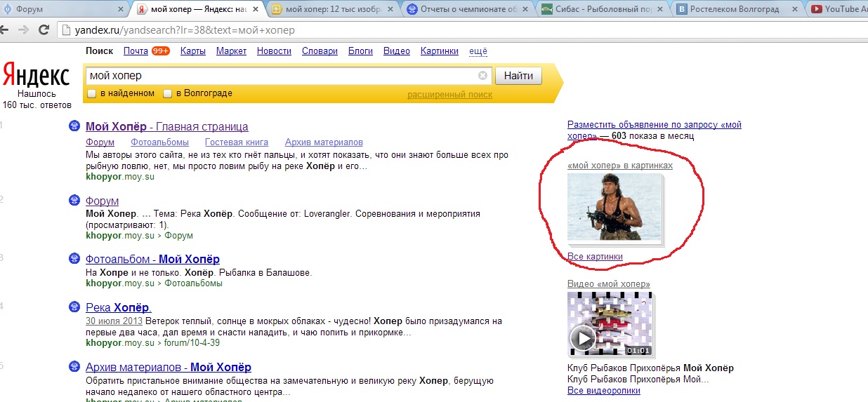Open Маркет in the top navigation
The image size is (868, 402).
[x=231, y=51]
